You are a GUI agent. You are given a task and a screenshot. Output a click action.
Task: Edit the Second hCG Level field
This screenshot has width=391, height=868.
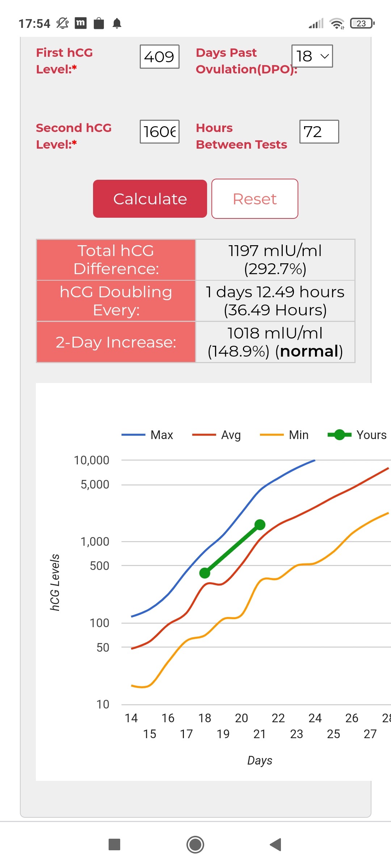[x=160, y=132]
